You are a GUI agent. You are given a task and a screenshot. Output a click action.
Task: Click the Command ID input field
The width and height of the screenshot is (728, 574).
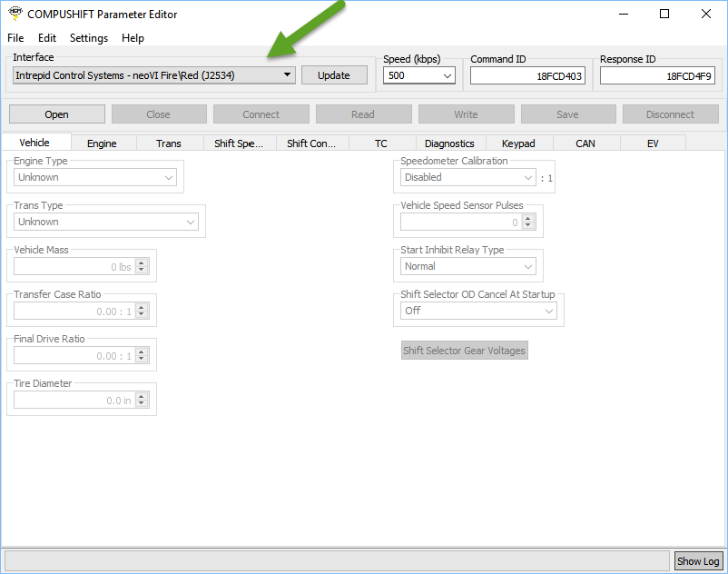(527, 76)
